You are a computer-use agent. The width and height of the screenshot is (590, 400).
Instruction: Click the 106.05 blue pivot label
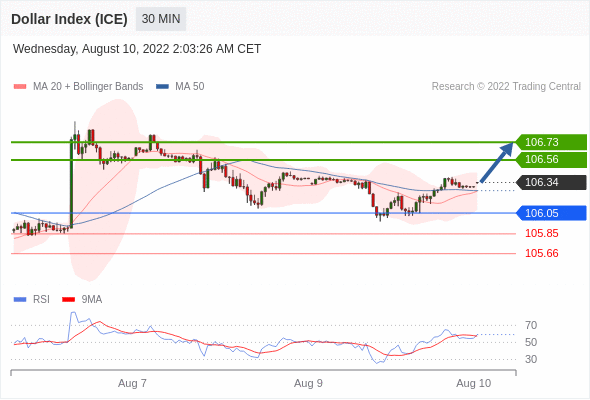551,213
